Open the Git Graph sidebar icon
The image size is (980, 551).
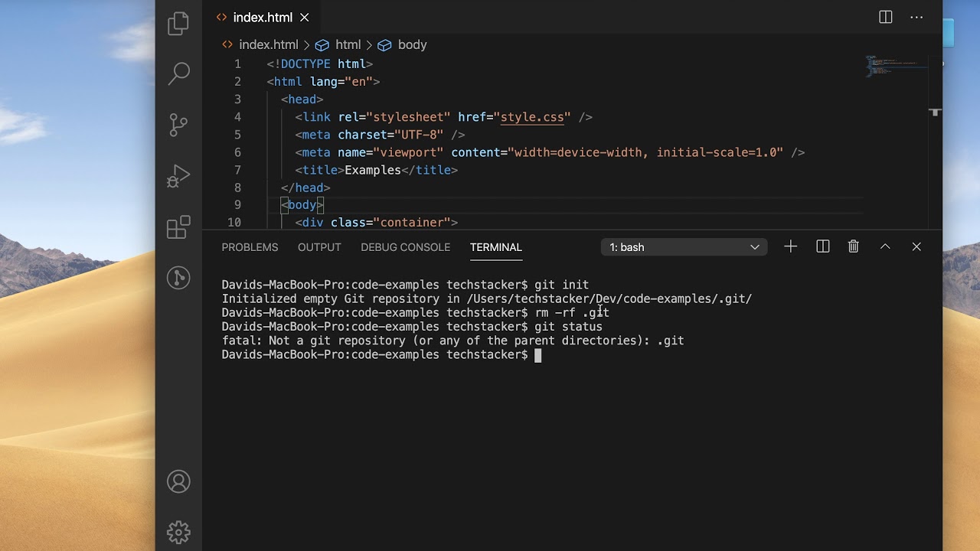point(178,277)
